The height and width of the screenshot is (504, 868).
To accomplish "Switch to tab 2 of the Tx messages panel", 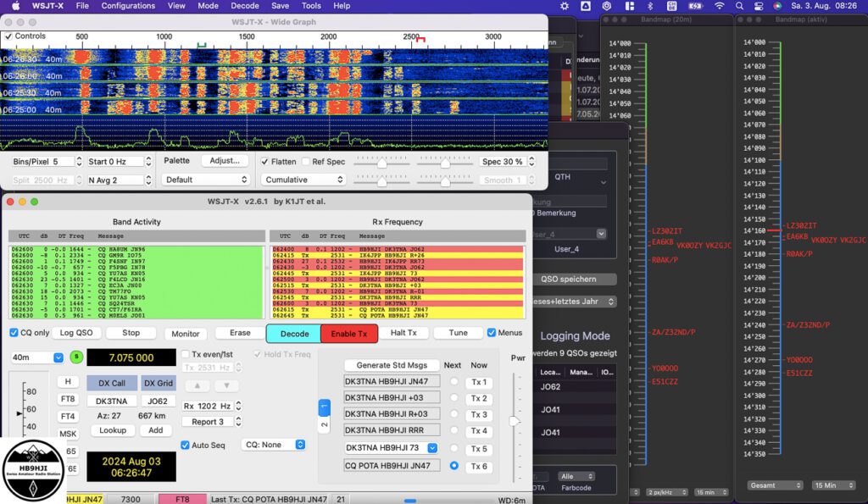I will (x=325, y=424).
